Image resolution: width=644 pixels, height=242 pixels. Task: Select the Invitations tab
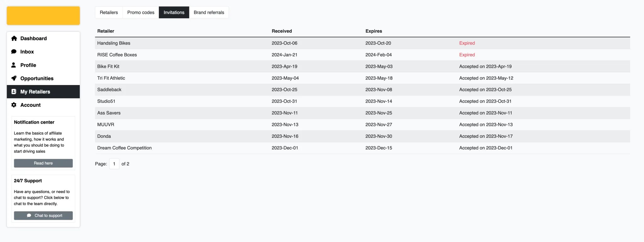tap(174, 13)
